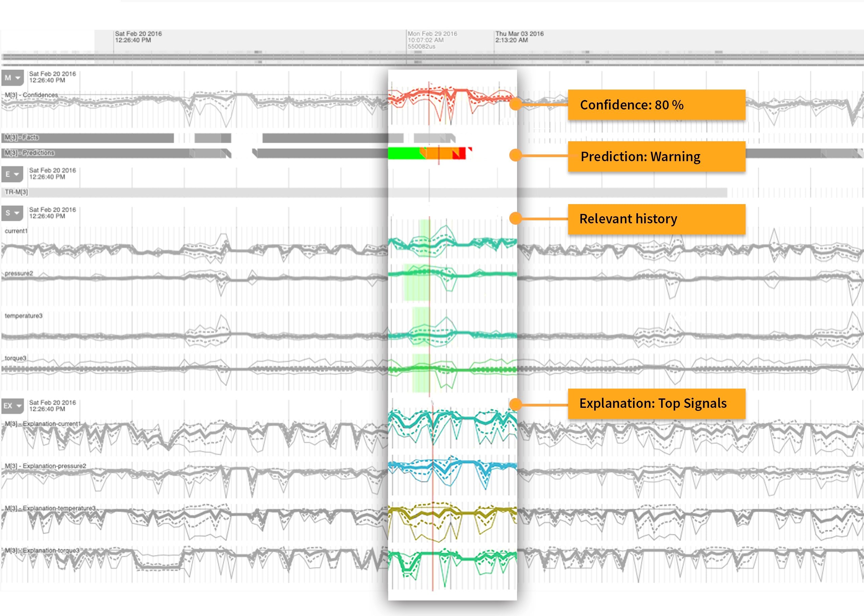
Task: Click the Thu Mar 03 2016 timeline marker
Action: click(519, 37)
